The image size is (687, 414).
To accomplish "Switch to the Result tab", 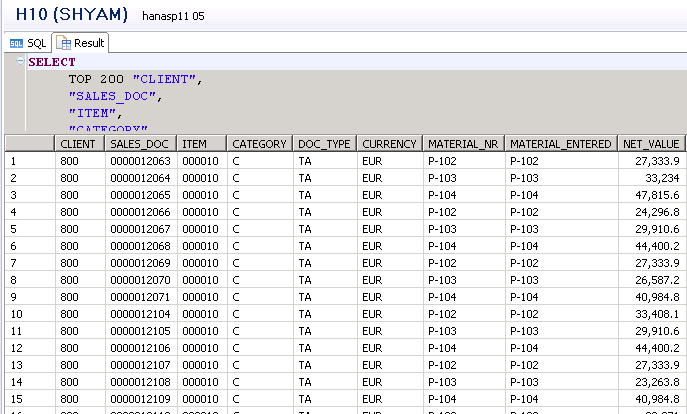I will point(80,43).
